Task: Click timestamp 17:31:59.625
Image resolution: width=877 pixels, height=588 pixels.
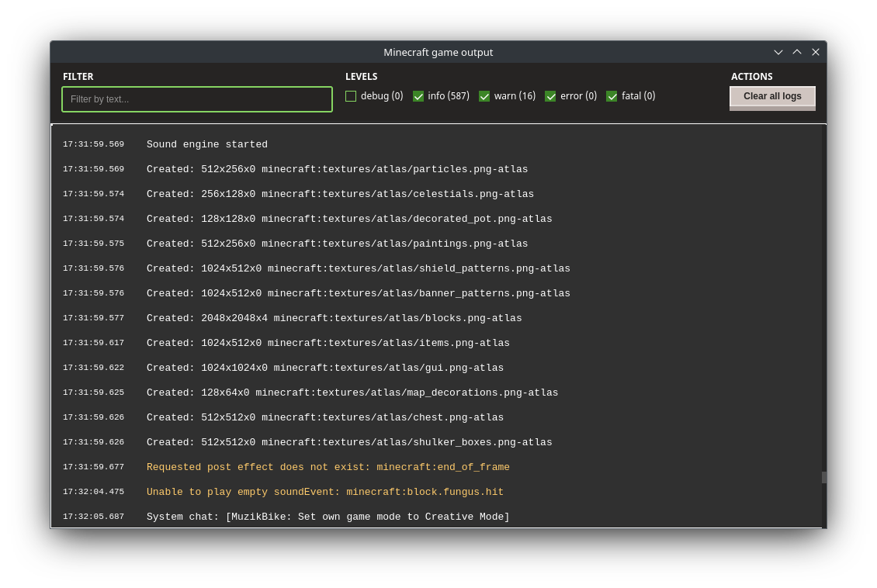Action: (93, 393)
